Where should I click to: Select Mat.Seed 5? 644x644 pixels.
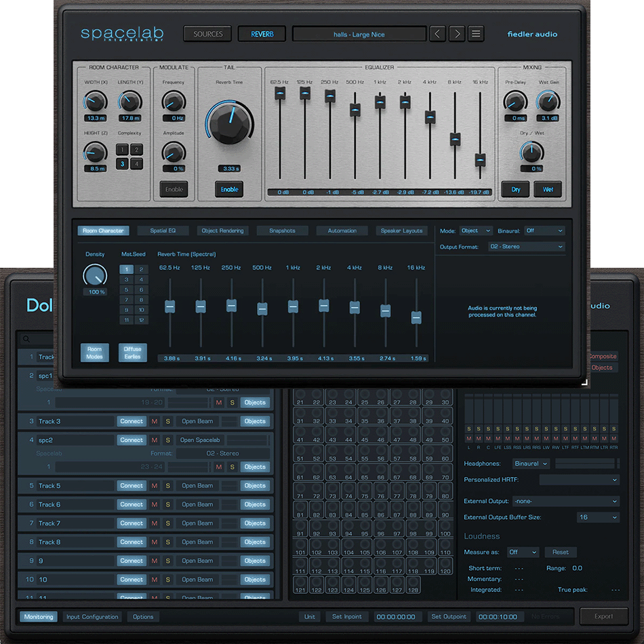point(127,289)
